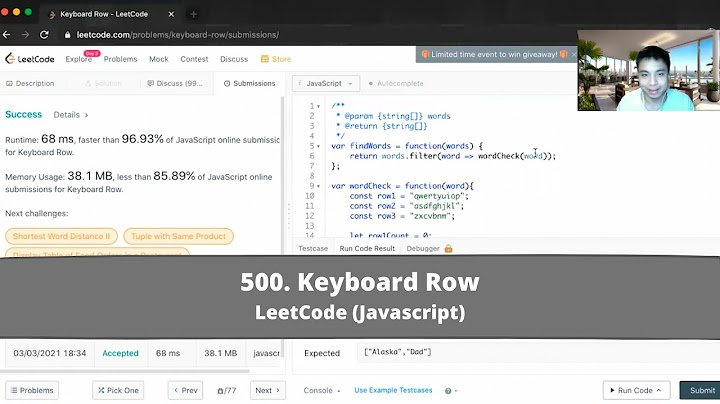This screenshot has width=720, height=404.
Task: Select the Debugger tab
Action: (x=423, y=248)
